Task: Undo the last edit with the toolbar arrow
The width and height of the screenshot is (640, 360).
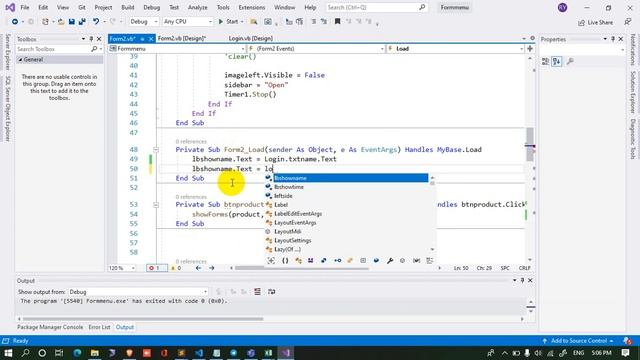Action: [x=96, y=22]
